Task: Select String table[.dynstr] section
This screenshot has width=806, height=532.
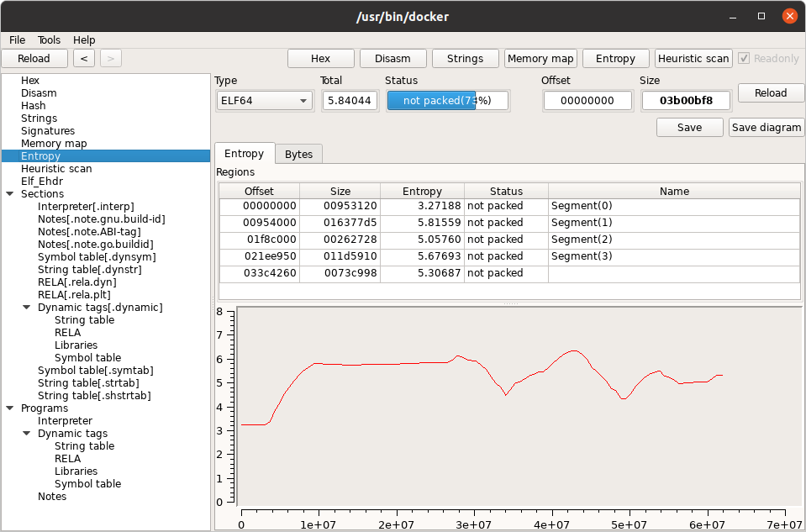Action: coord(90,269)
